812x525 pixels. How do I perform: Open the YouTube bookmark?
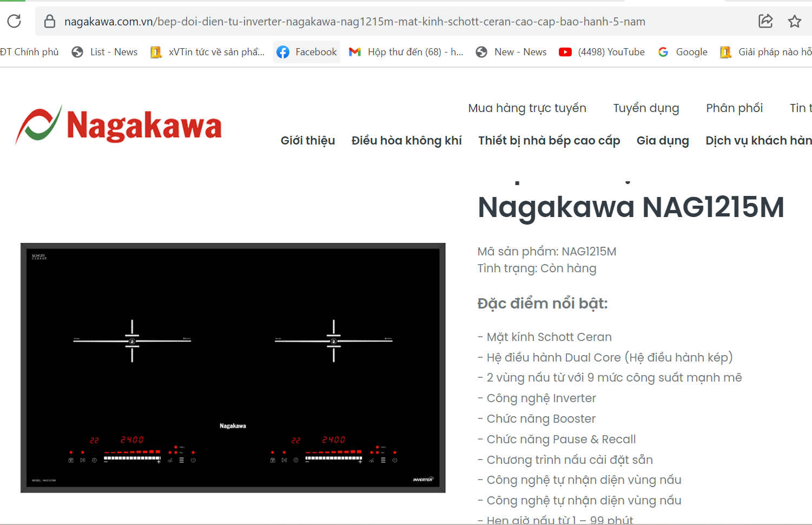point(602,52)
